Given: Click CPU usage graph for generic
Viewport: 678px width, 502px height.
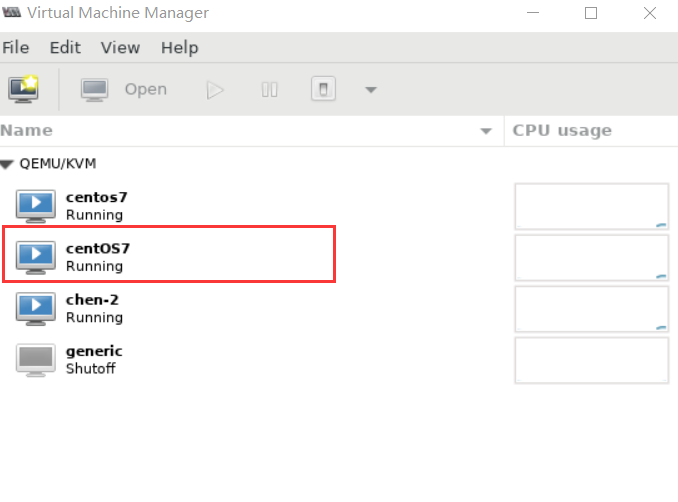Looking at the screenshot, I should pos(592,360).
